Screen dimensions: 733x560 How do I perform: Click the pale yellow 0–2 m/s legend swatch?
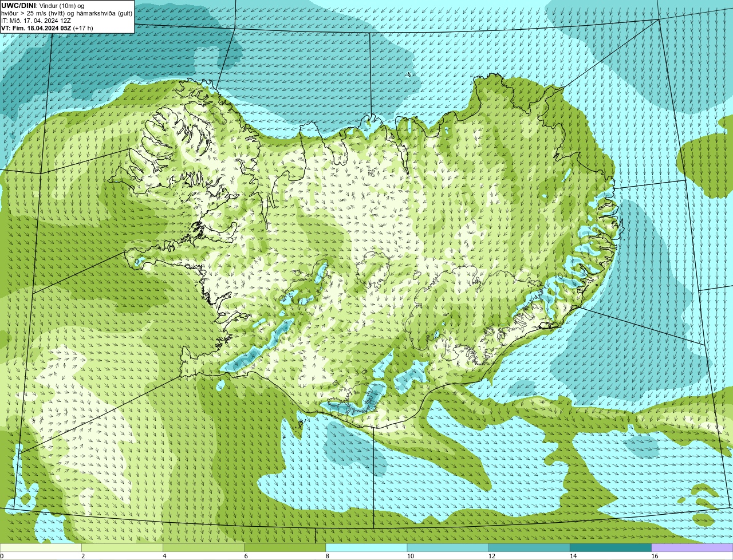41,547
